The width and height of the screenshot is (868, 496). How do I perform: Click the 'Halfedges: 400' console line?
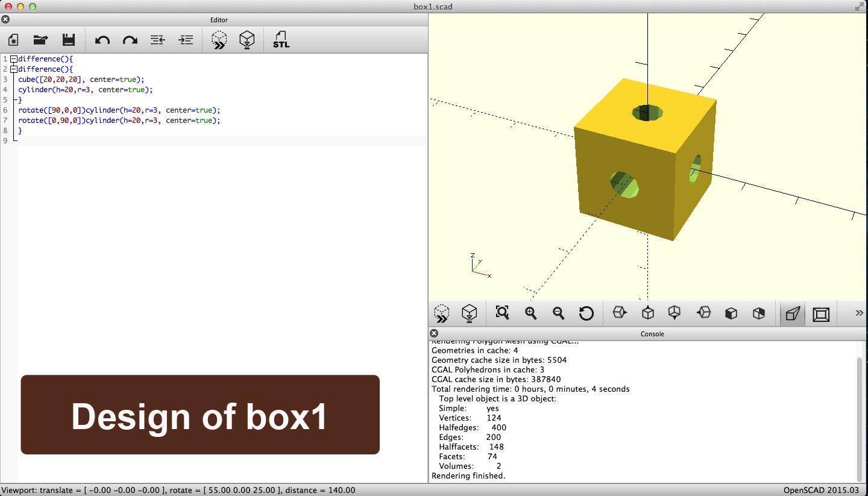click(473, 427)
